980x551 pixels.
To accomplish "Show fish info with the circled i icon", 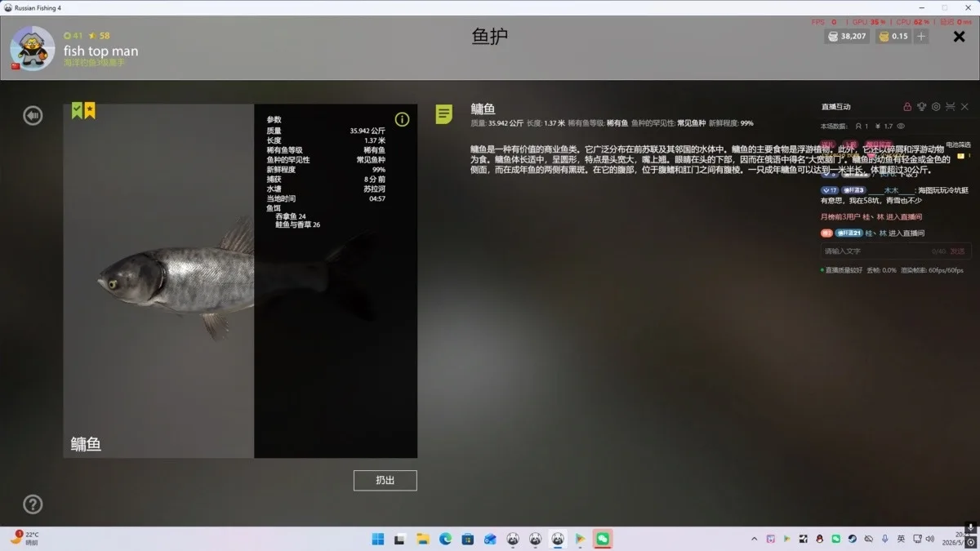I will pyautogui.click(x=402, y=119).
